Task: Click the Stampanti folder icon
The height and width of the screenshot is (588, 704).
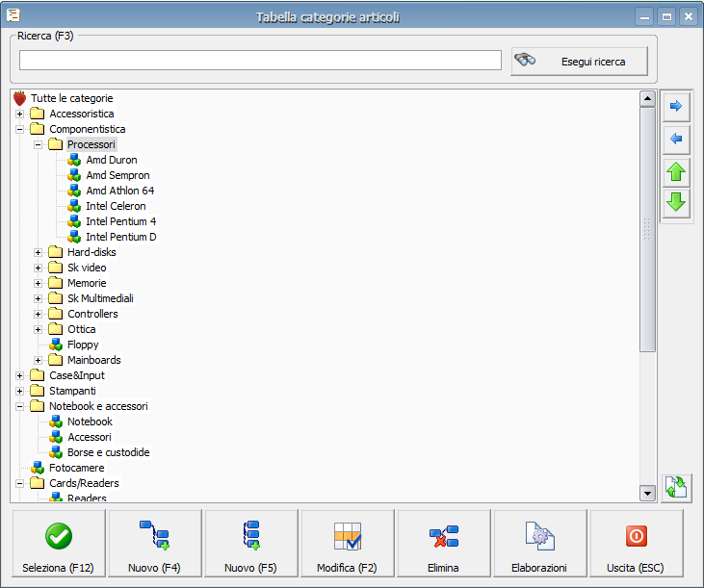Action: coord(37,391)
